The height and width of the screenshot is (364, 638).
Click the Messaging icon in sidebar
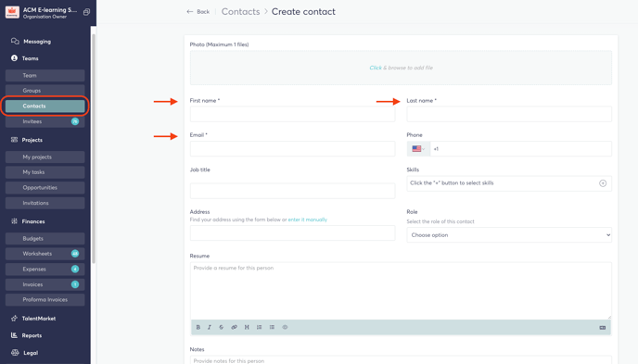[x=15, y=41]
